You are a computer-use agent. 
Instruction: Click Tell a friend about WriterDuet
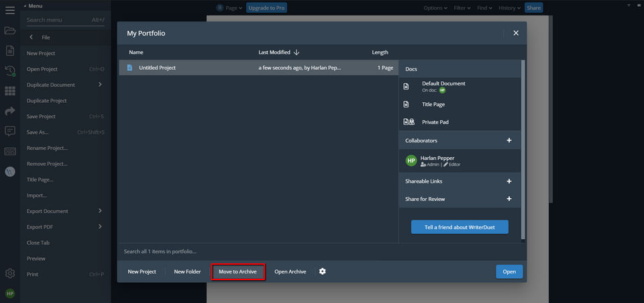(x=460, y=227)
